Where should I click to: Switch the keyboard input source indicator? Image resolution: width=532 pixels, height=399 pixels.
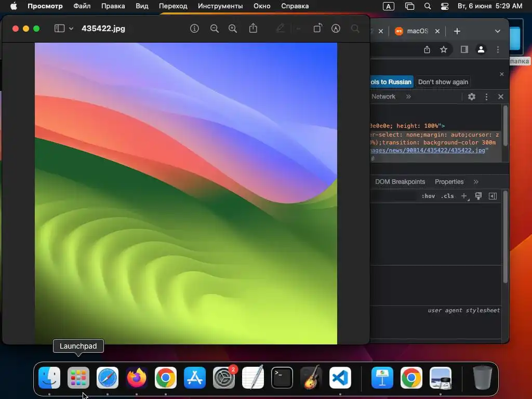coord(389,6)
